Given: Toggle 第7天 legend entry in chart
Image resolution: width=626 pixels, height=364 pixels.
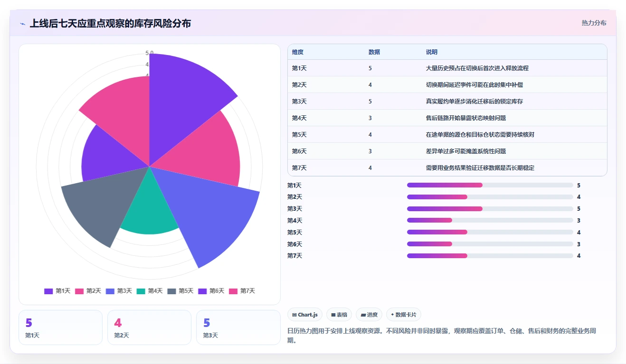Looking at the screenshot, I should coord(242,291).
